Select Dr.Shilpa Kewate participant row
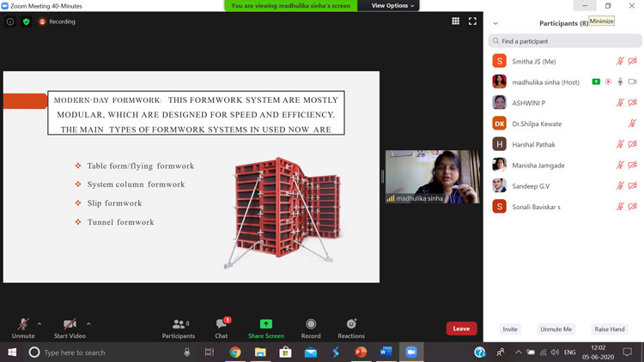 point(564,124)
